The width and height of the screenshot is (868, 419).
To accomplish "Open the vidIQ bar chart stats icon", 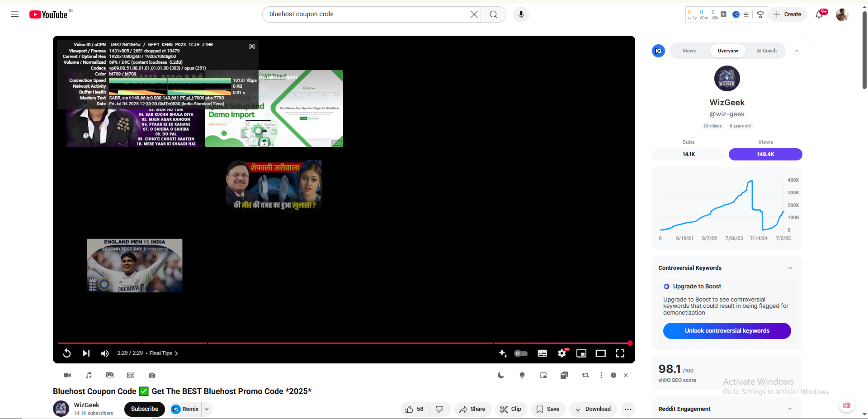I will (724, 14).
